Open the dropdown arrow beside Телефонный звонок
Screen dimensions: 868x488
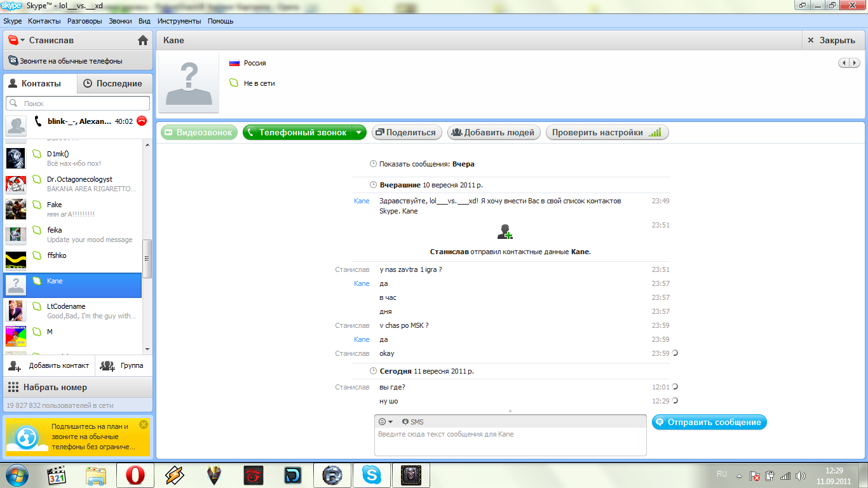[x=360, y=133]
